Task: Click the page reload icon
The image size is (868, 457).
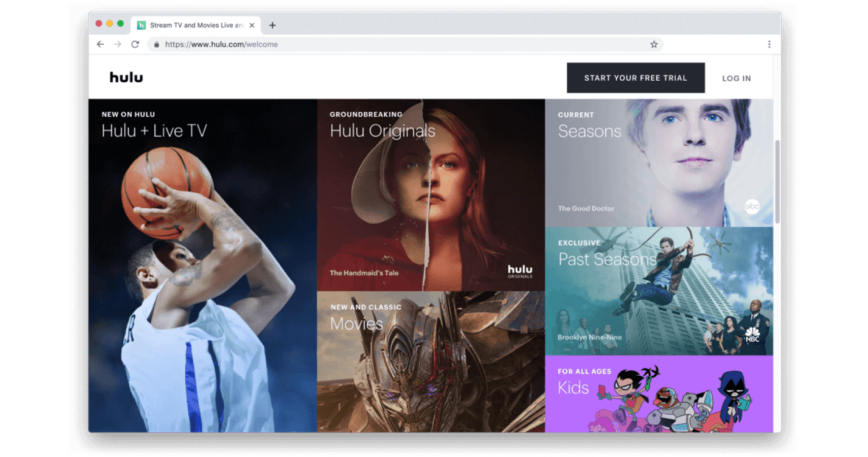Action: pyautogui.click(x=134, y=44)
